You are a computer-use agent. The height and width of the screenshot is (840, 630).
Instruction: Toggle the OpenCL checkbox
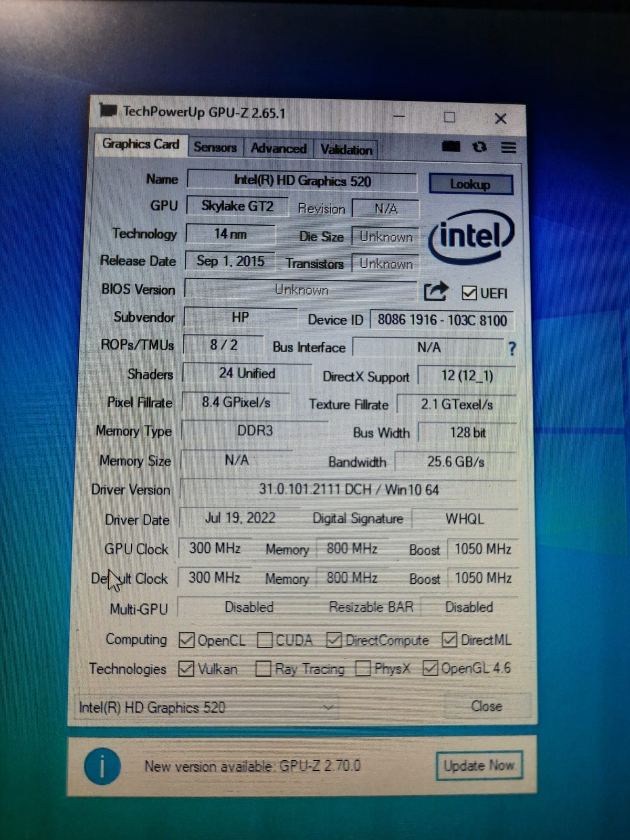[186, 640]
